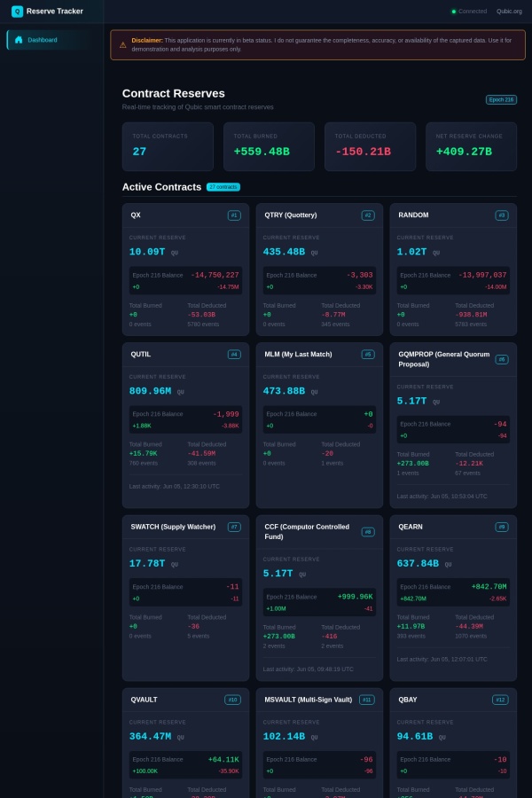Open the Qubic.org link
Viewport: 532px width, 798px height.
509,12
